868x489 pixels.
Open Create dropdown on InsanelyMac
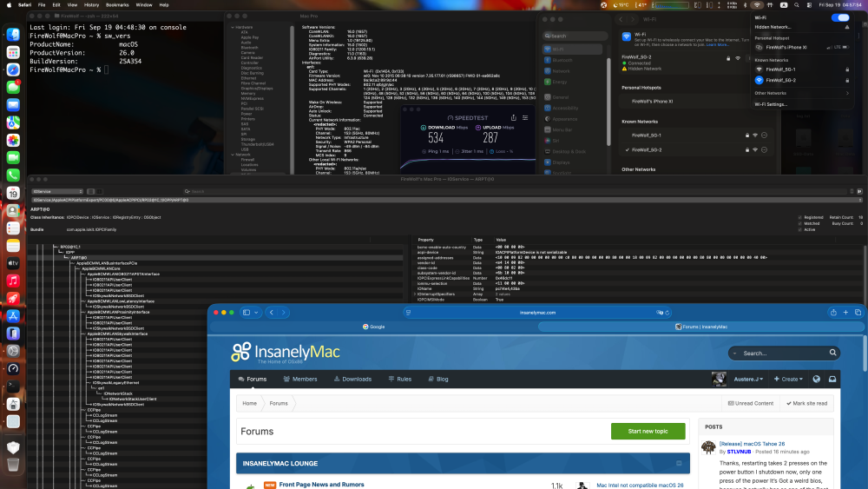788,380
